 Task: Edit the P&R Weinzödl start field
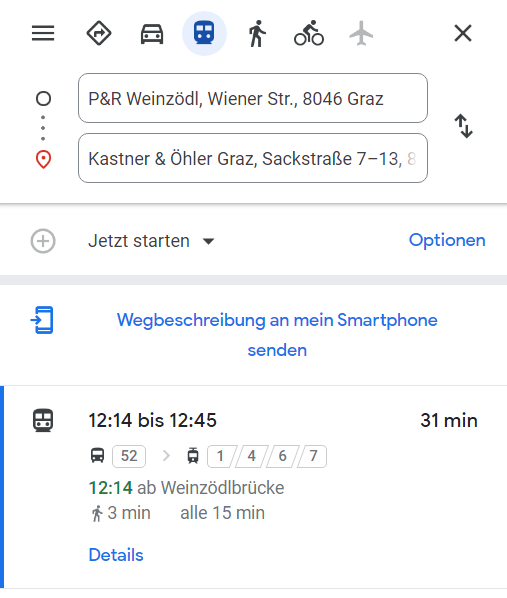(x=253, y=98)
